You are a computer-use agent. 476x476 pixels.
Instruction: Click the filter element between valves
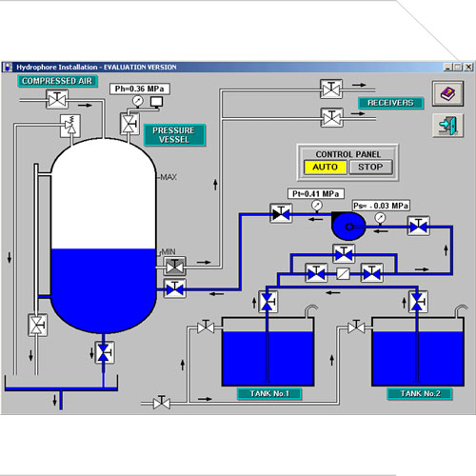[343, 273]
